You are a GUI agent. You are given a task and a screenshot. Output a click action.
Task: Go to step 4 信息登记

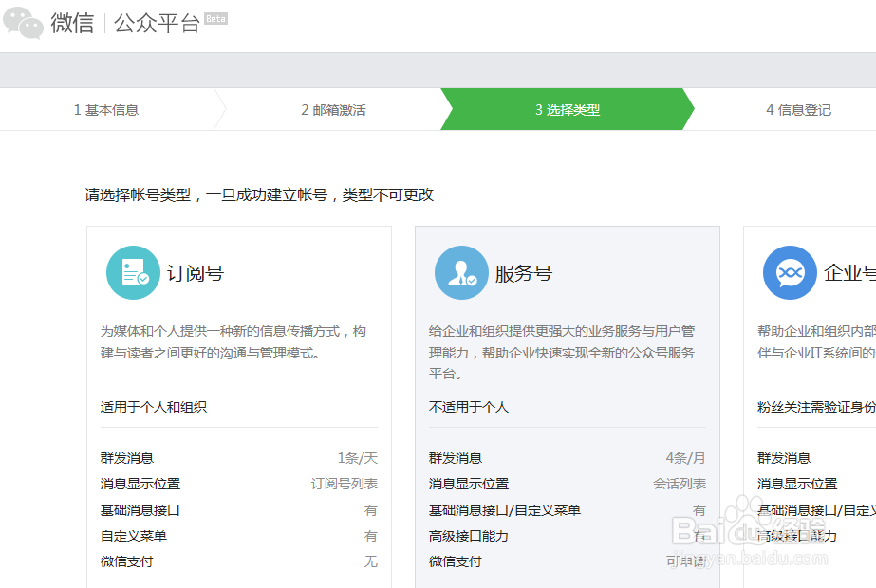798,110
